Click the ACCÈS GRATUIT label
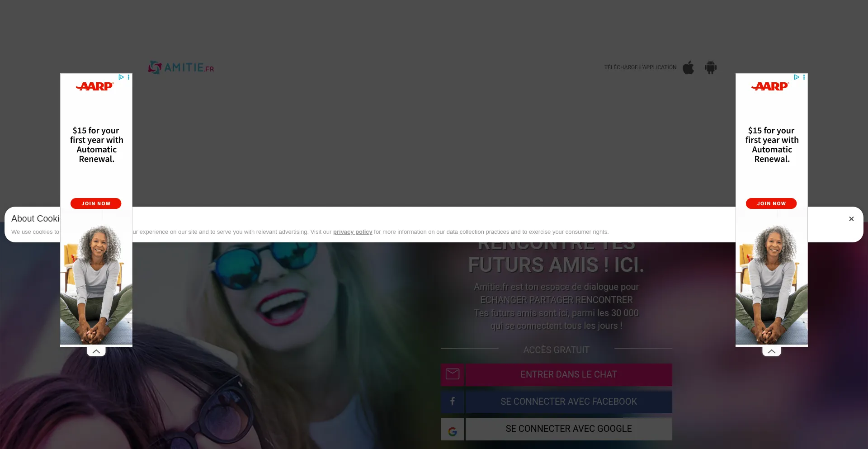Image resolution: width=868 pixels, height=449 pixels. coord(556,350)
